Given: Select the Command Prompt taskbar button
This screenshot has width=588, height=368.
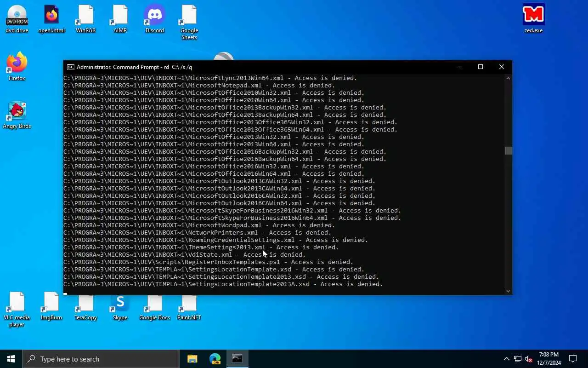Looking at the screenshot, I should click(237, 359).
